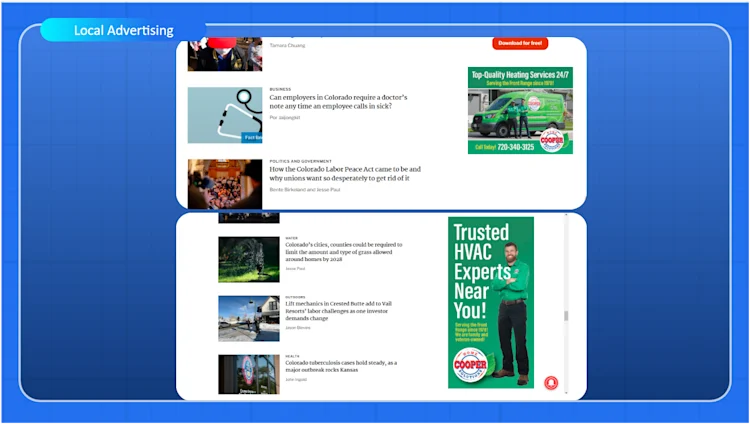Open the Trusted HVAC Experts Near You banner
750x424 pixels.
[491, 302]
